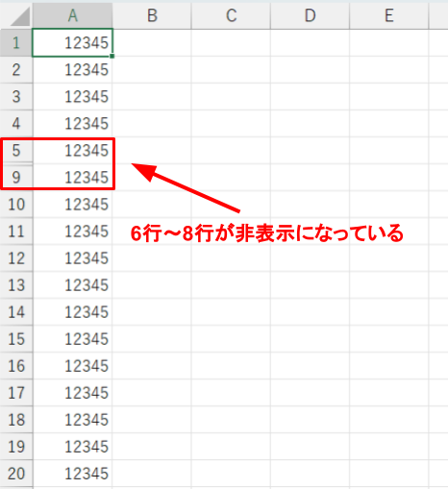Click empty cell C14
The height and width of the screenshot is (489, 448).
coord(231,312)
